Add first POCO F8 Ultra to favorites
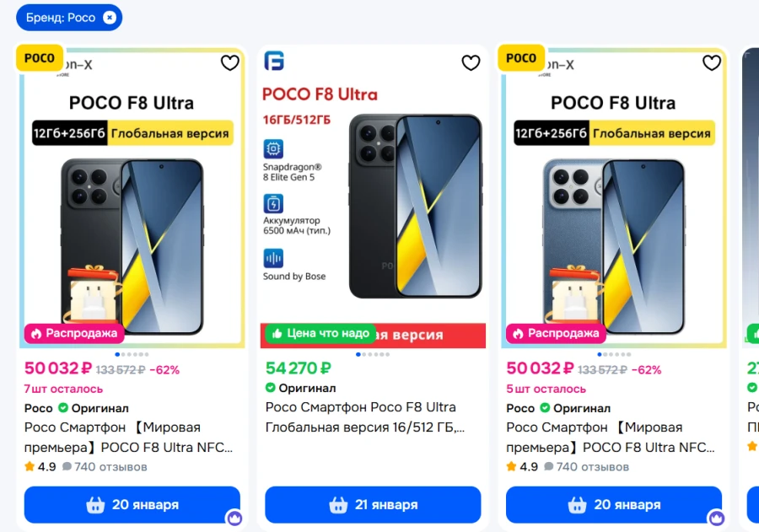This screenshot has width=759, height=532. point(230,63)
